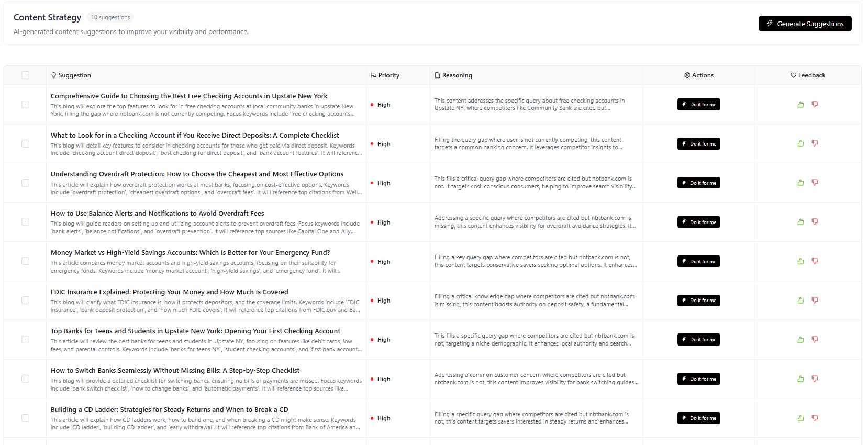Toggle the select-all checkbox in the table header
Image resolution: width=868 pixels, height=445 pixels.
pyautogui.click(x=25, y=75)
